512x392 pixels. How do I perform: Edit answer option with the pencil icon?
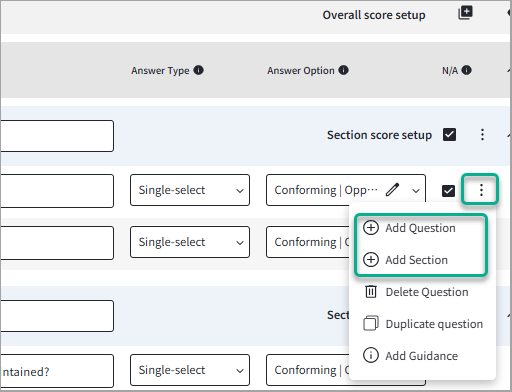(x=392, y=190)
